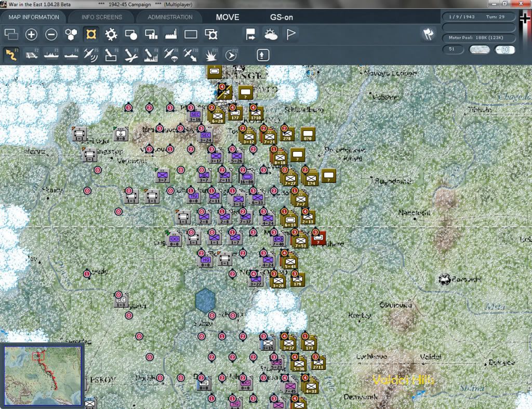Toggle the GS-on ground support label

[x=281, y=17]
